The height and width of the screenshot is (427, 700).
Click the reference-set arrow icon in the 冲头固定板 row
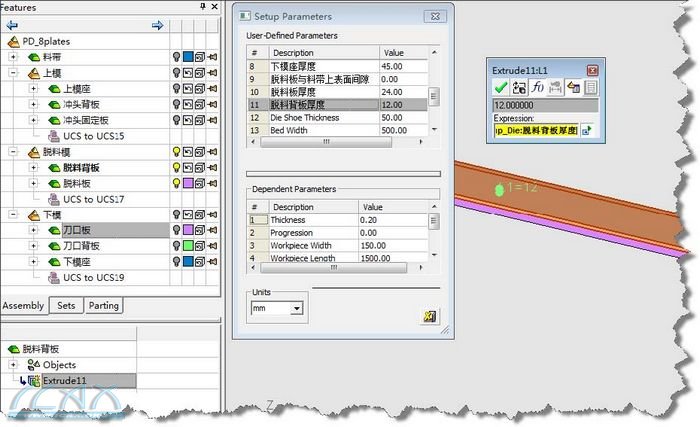point(188,120)
